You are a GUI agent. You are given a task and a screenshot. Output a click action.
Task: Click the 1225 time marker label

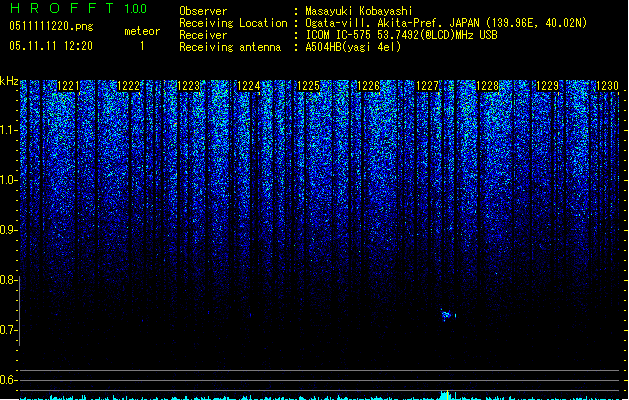pos(308,86)
